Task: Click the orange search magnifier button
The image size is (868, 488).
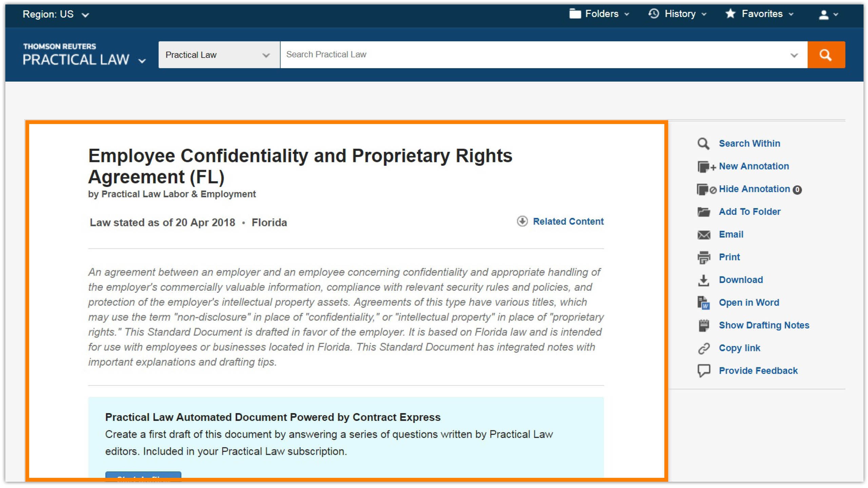Action: 826,55
